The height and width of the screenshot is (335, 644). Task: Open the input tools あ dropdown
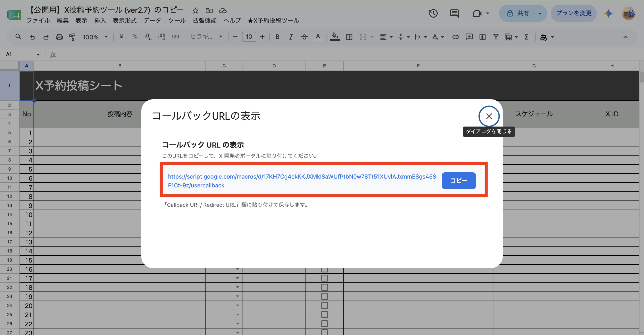pyautogui.click(x=547, y=37)
